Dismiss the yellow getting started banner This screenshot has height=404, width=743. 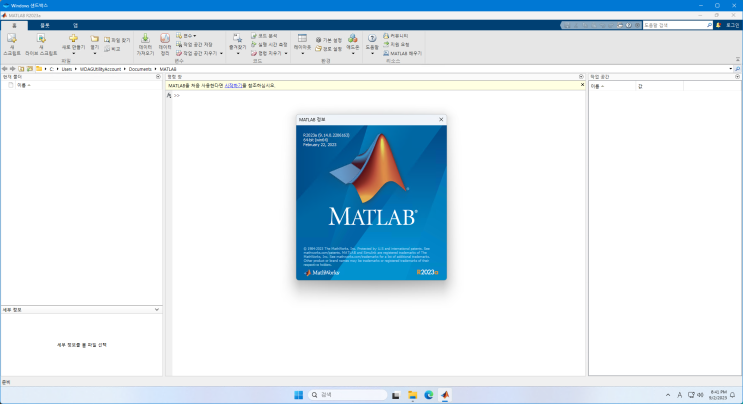pos(582,85)
